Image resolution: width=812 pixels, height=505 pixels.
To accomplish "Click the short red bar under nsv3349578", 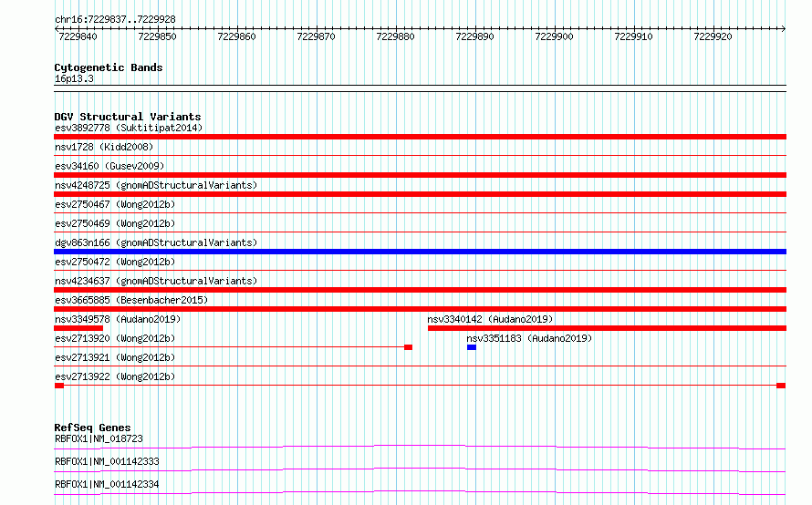I will point(78,328).
